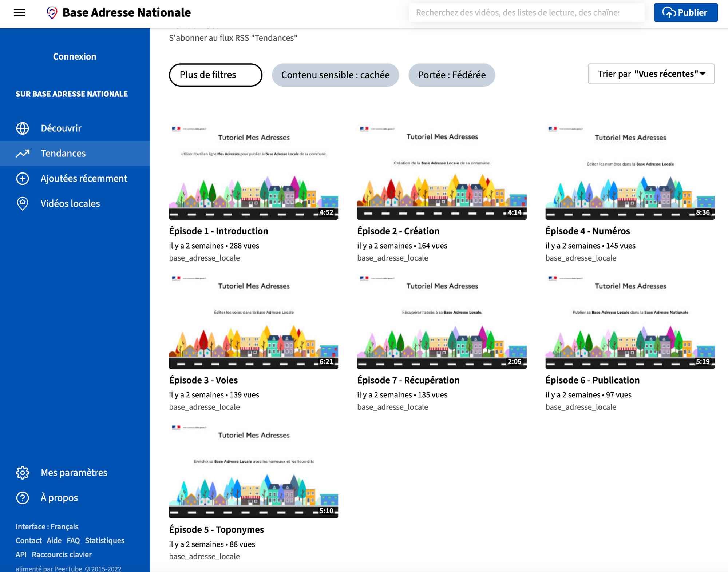
Task: Open Ajoutées récemment menu item
Action: (x=75, y=179)
